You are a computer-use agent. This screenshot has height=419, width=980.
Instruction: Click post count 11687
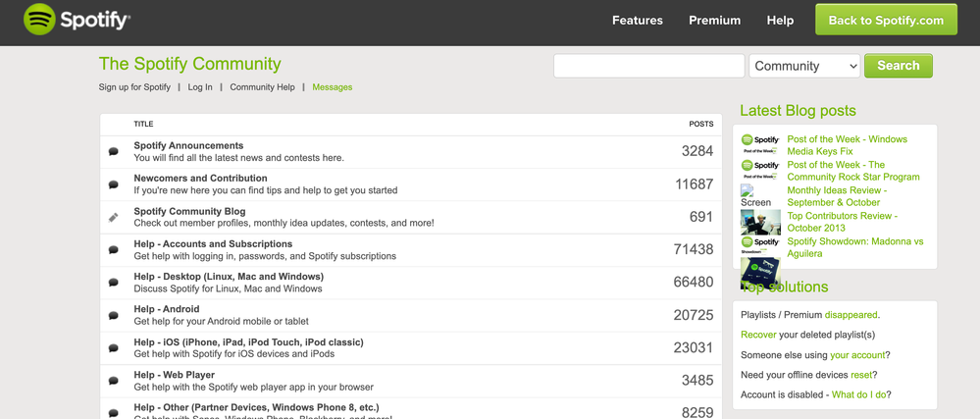tap(695, 183)
